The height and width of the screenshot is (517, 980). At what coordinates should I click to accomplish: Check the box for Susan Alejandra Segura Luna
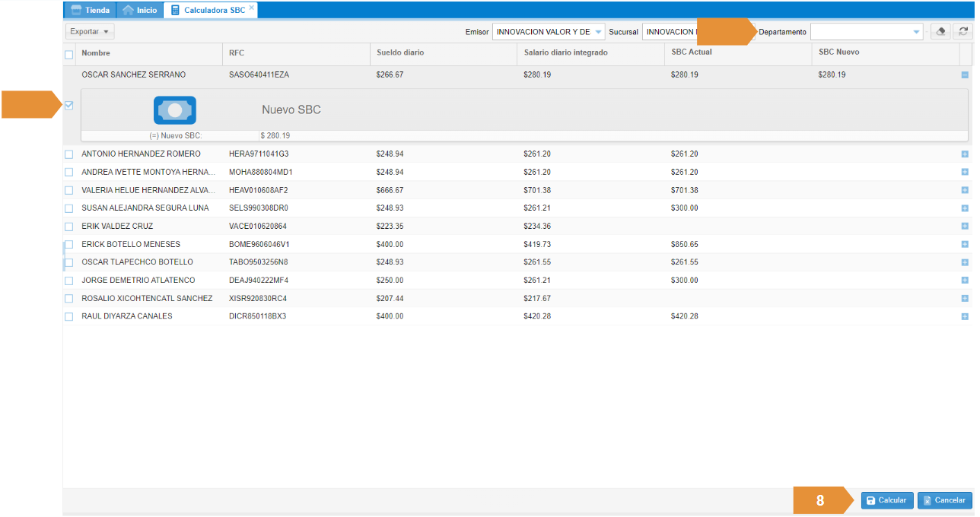pos(69,208)
